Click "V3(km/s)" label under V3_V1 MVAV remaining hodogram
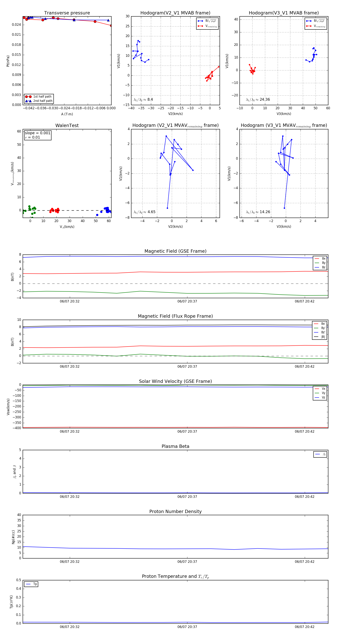This screenshot has height=644, width=351. (284, 227)
